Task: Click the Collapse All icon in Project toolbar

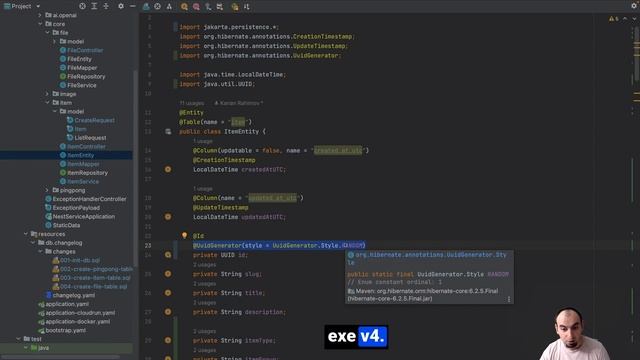Action: pyautogui.click(x=106, y=6)
